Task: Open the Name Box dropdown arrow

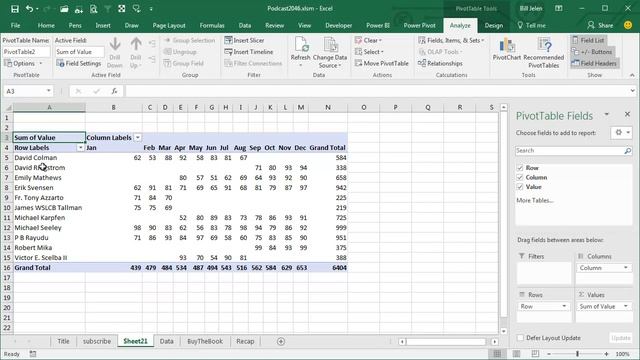Action: [49, 91]
